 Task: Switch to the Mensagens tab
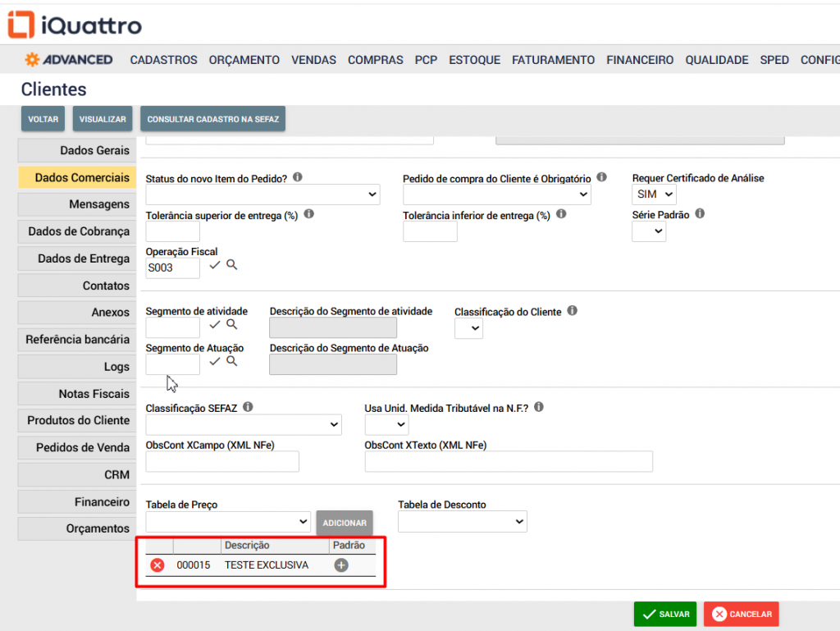coord(76,204)
